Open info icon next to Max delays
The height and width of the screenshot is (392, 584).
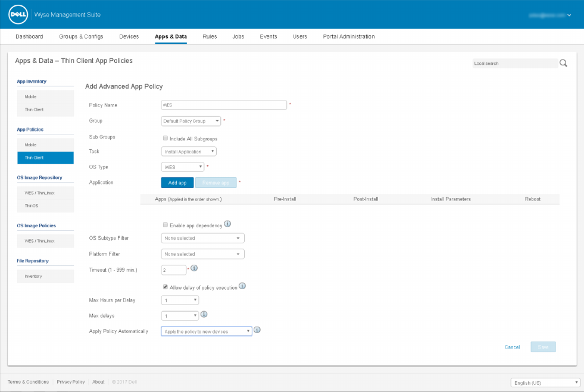(x=204, y=314)
